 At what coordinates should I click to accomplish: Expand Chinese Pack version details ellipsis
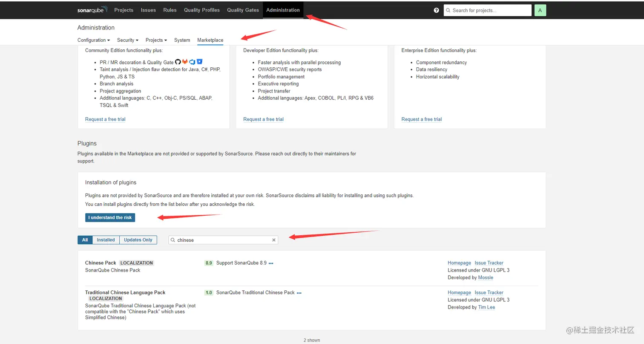(271, 263)
